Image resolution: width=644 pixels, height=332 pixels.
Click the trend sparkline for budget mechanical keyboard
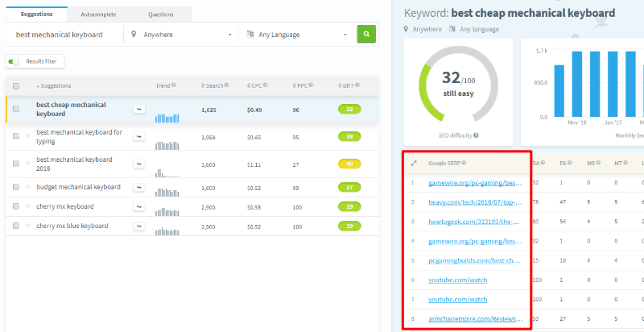[167, 192]
